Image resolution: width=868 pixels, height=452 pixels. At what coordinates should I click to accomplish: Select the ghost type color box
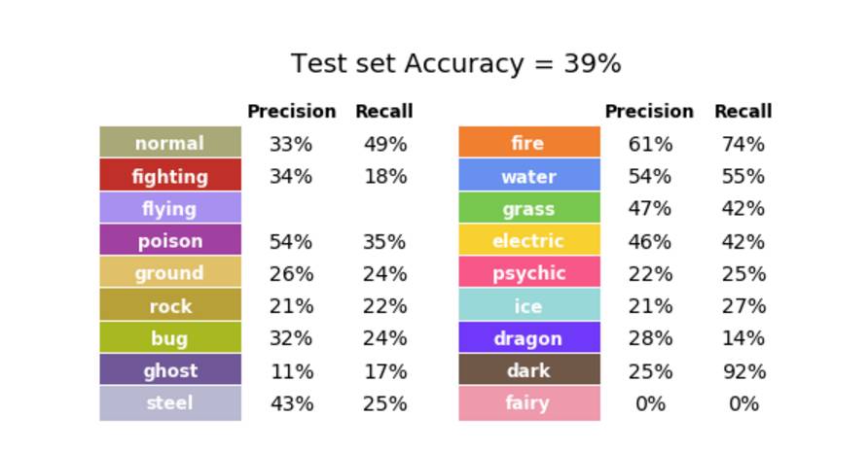170,370
